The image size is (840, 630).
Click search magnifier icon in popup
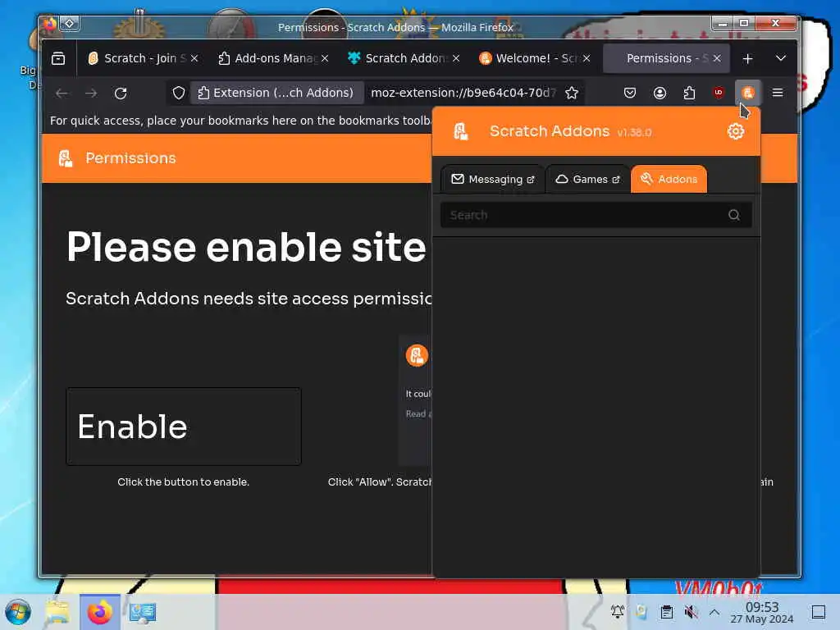[x=734, y=215]
